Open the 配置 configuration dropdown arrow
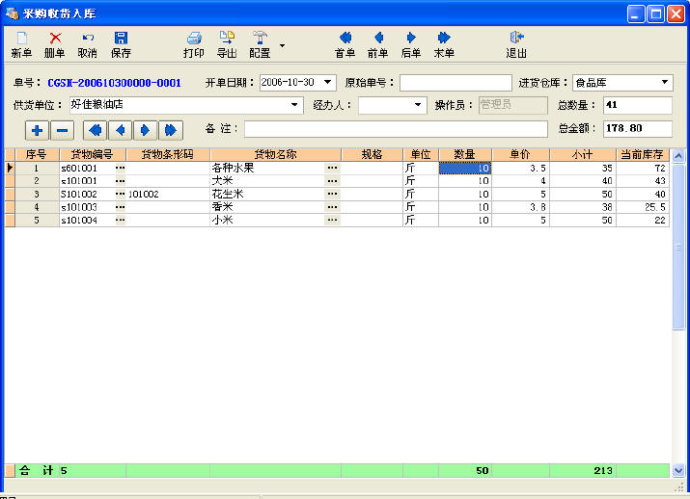Screen dimensions: 690x499 tap(282, 45)
